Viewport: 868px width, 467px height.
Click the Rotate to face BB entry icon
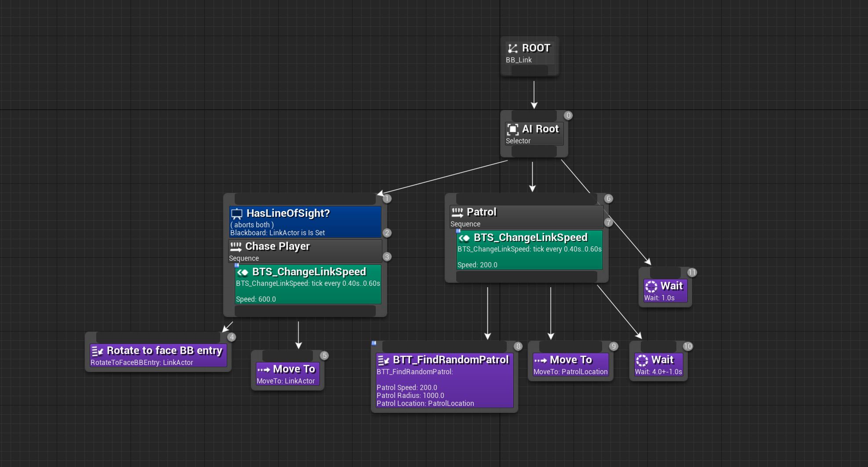[98, 351]
